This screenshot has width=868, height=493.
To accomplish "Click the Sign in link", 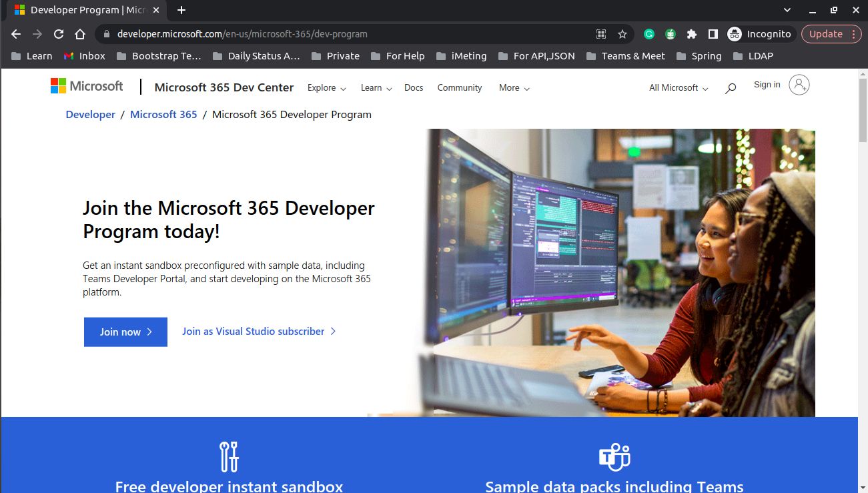I will pos(767,85).
